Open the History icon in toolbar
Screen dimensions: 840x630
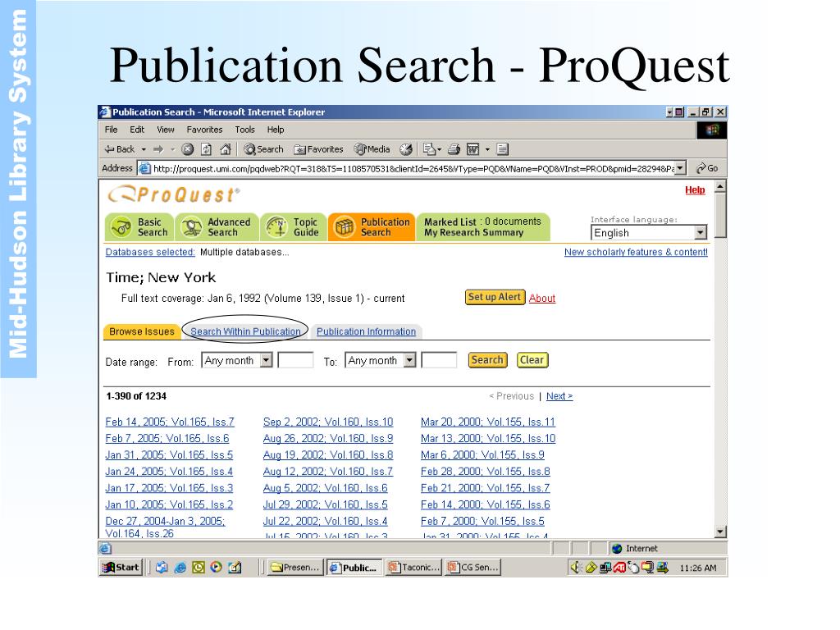pos(406,149)
